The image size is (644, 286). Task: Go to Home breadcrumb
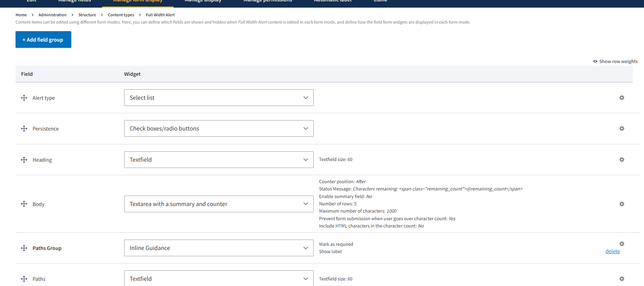pyautogui.click(x=21, y=15)
